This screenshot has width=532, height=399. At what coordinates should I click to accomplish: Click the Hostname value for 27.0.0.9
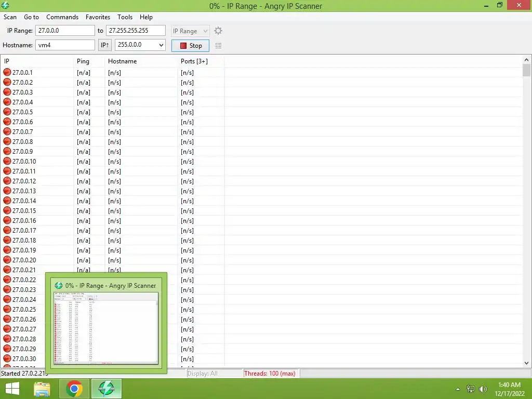coord(114,151)
